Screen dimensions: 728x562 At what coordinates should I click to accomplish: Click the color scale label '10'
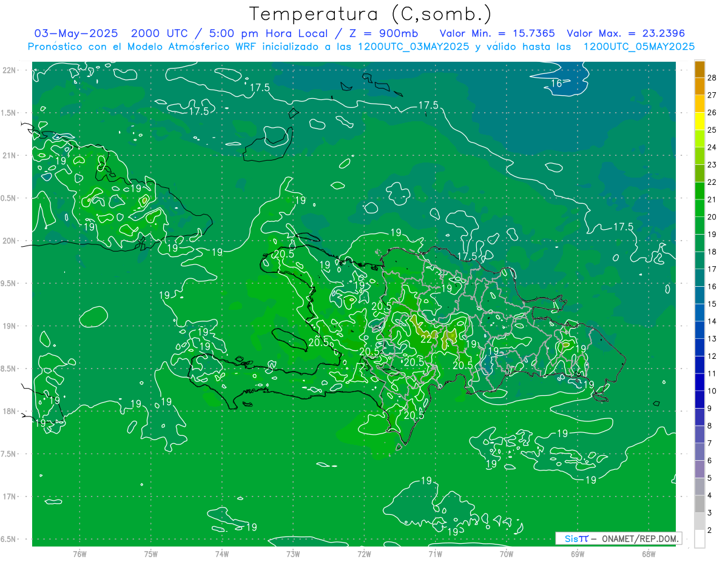coord(712,391)
